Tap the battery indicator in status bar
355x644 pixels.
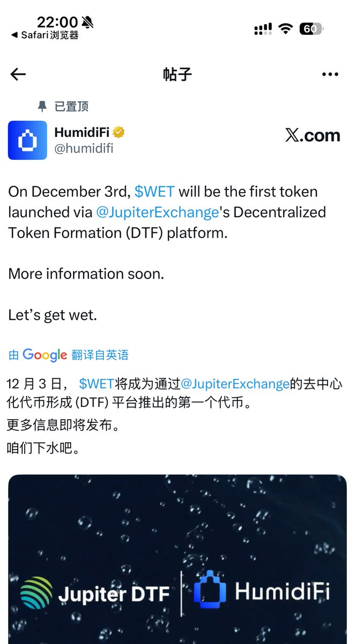tap(312, 29)
